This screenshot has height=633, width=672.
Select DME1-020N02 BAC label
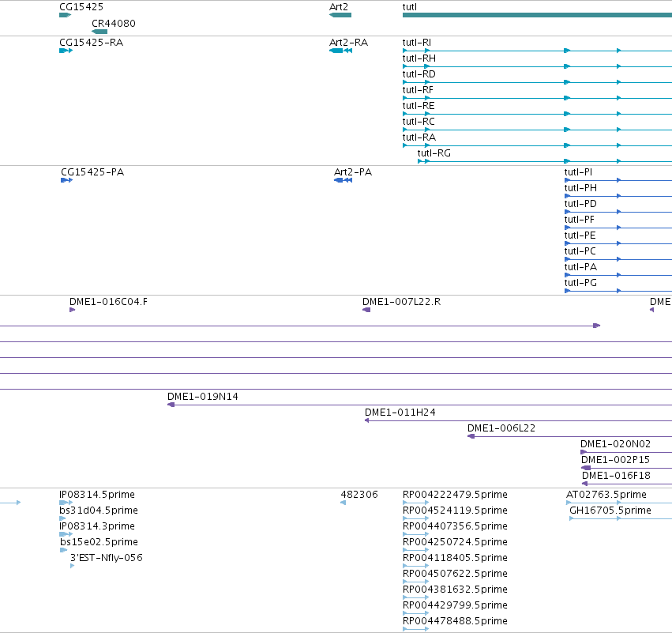[x=615, y=445]
